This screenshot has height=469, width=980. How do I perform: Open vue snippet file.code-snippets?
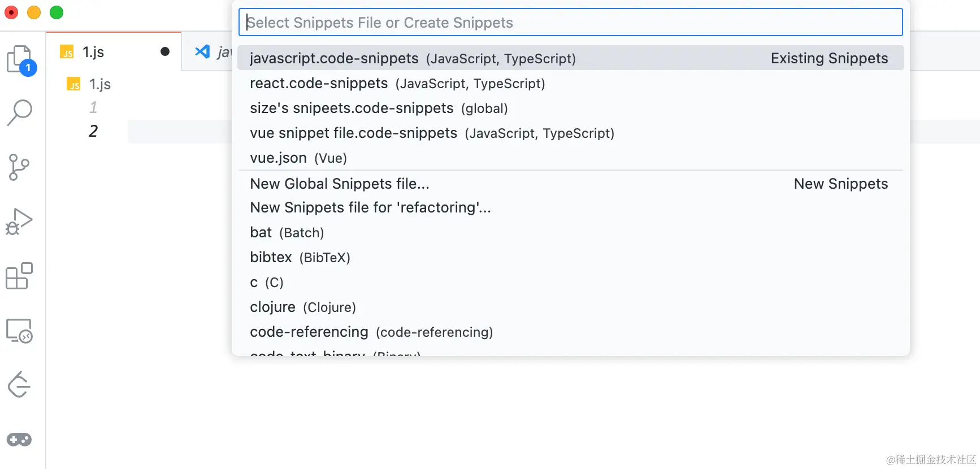tap(353, 133)
